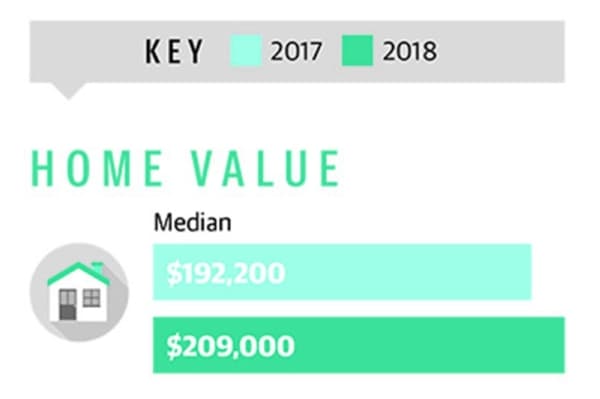Viewport: 600px width, 399px height.
Task: Click the $192,200 value text
Action: tap(226, 273)
